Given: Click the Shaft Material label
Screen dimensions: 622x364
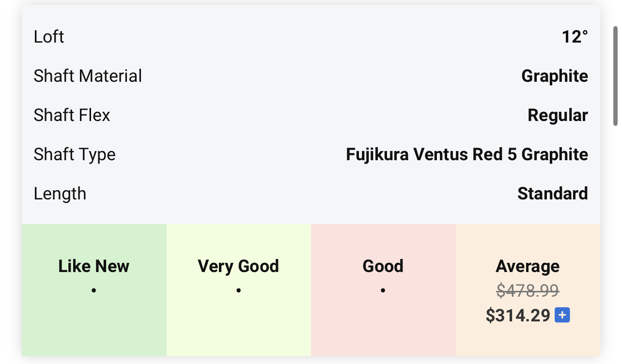Looking at the screenshot, I should pos(88,76).
